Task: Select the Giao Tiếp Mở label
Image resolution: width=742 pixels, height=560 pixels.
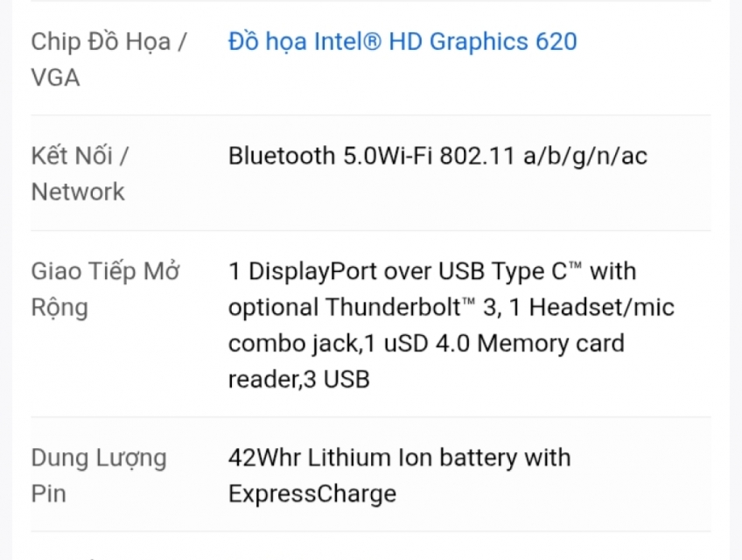Action: [106, 271]
